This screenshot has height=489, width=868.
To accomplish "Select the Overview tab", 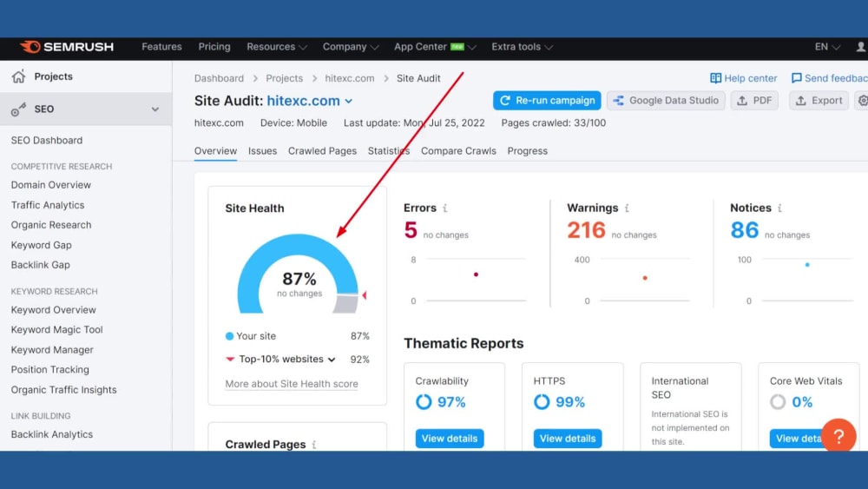I will (215, 151).
